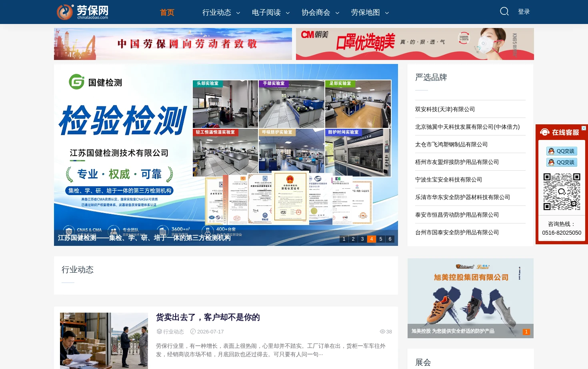Screen dimensions: 588x369
Task: Open the 劳保地图 navigation menu
Action: click(x=366, y=12)
